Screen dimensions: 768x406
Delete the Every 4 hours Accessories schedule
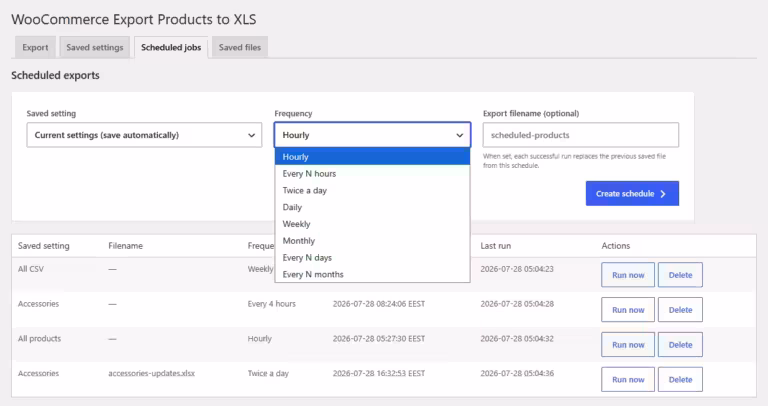coord(680,310)
